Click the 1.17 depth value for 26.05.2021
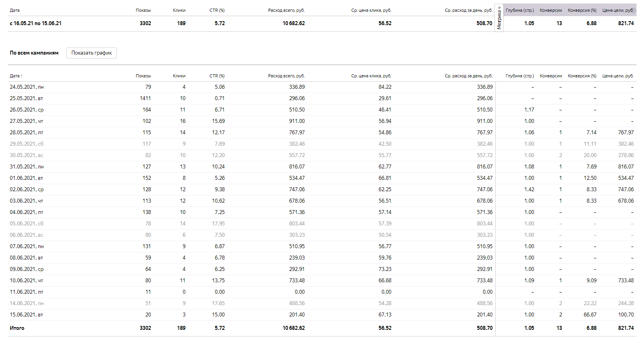Viewport: 644px width, 342px height. 529,110
